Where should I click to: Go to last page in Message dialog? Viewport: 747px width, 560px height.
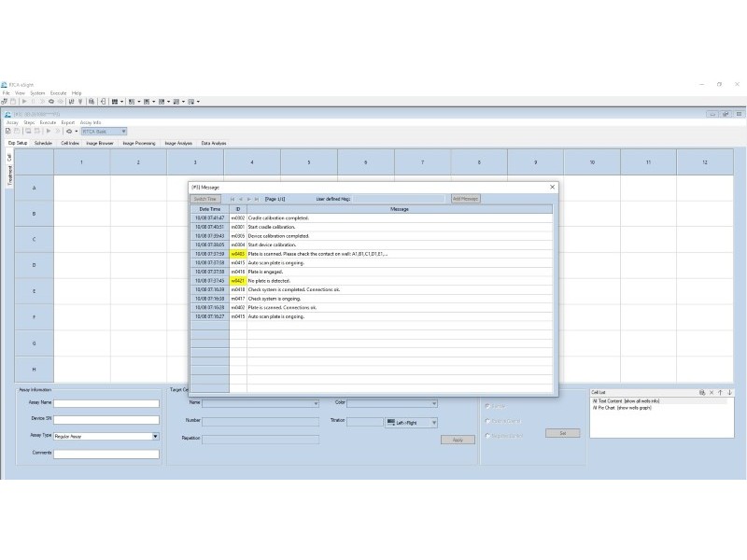tap(257, 199)
